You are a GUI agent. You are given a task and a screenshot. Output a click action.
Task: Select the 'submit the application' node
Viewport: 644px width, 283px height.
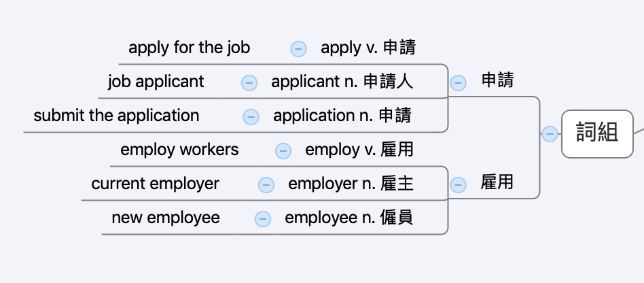click(116, 116)
